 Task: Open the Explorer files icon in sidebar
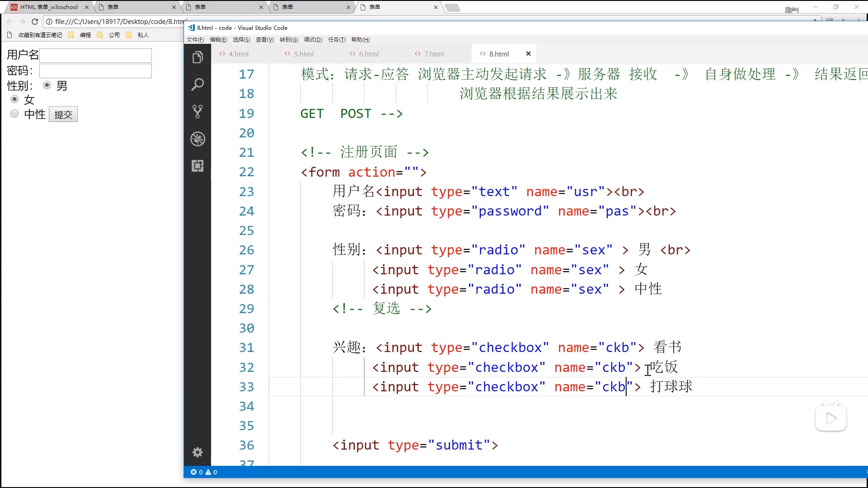(198, 57)
